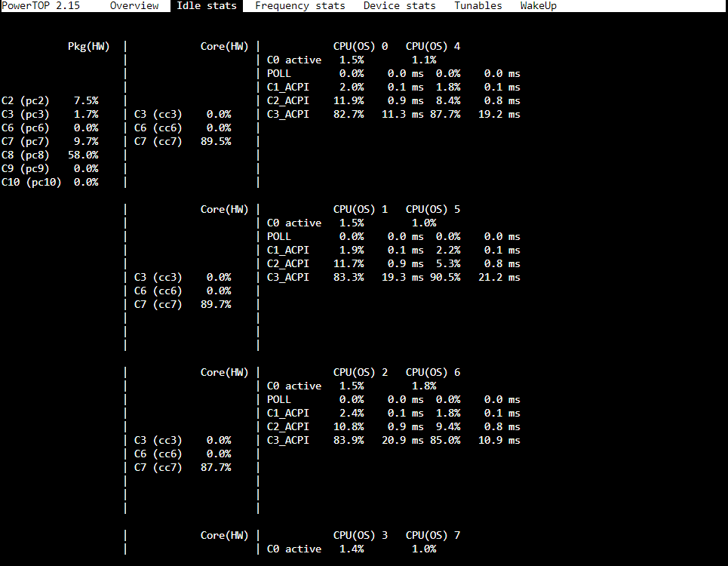This screenshot has height=566, width=728.
Task: Click the 7.5% value for C2 (pc2)
Action: (x=86, y=101)
